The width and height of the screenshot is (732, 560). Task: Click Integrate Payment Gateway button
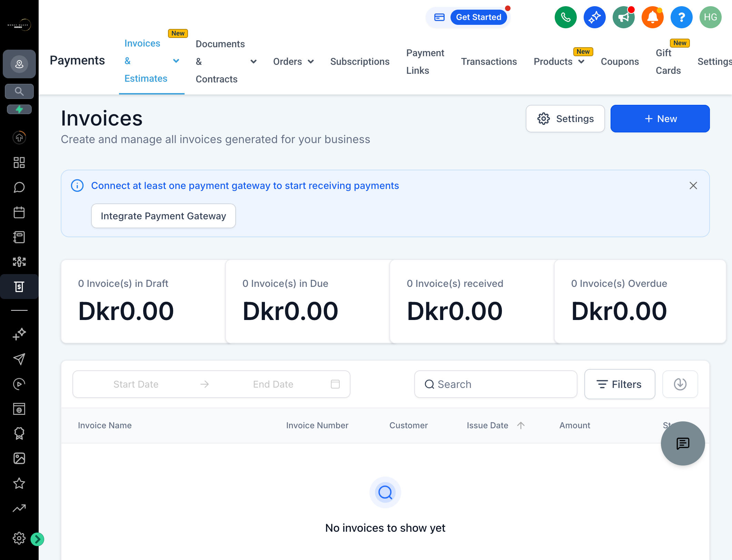[x=163, y=216]
